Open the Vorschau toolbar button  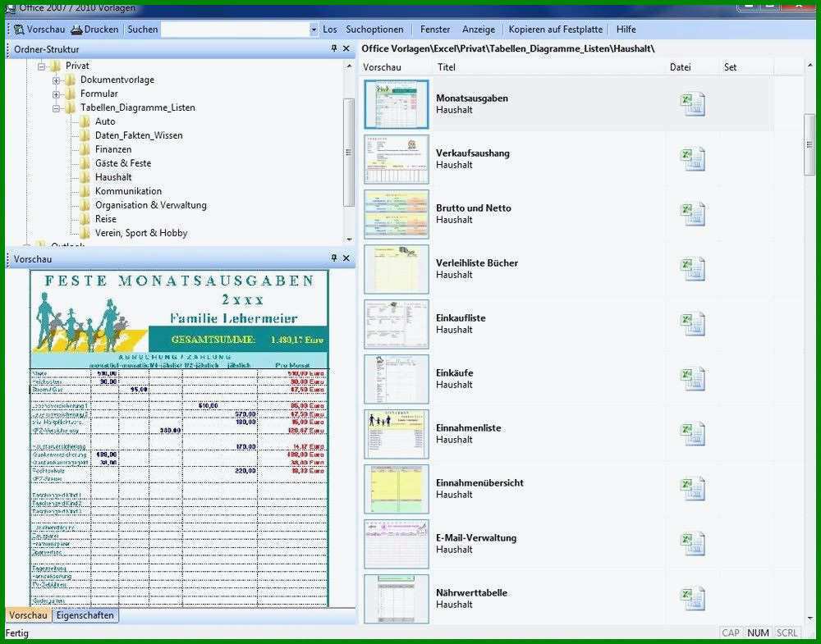39,30
